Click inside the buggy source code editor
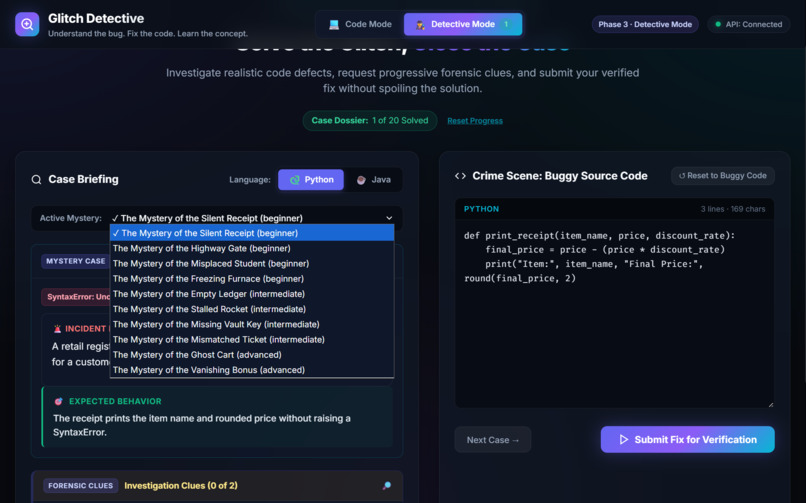Viewport: 806px width, 503px height. (614, 313)
